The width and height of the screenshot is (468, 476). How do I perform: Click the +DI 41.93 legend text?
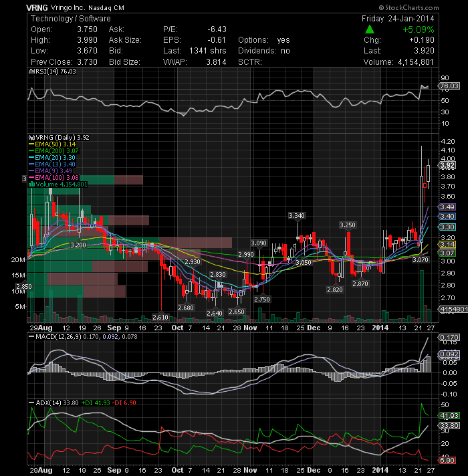[96, 403]
